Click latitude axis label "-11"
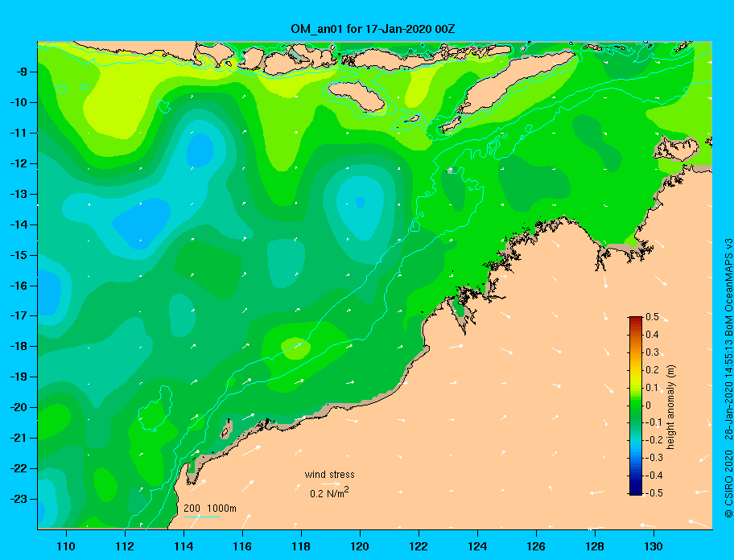Viewport: 734px width, 560px height. tap(18, 134)
